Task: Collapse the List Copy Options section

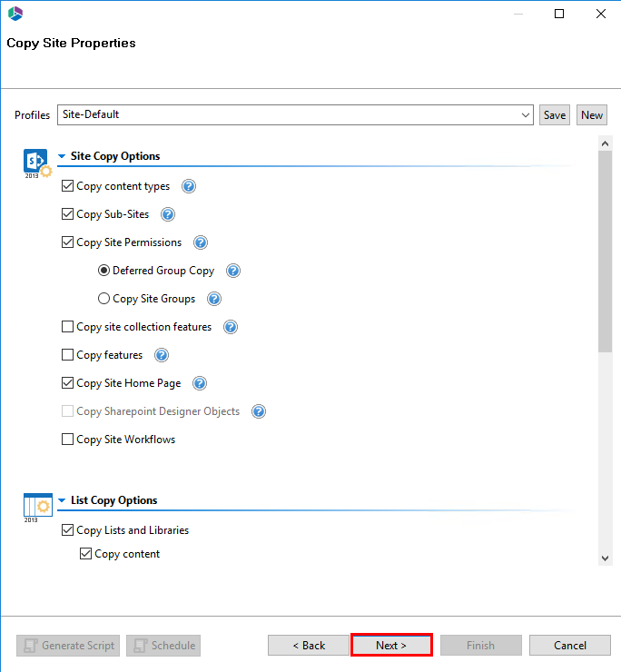Action: pos(62,500)
